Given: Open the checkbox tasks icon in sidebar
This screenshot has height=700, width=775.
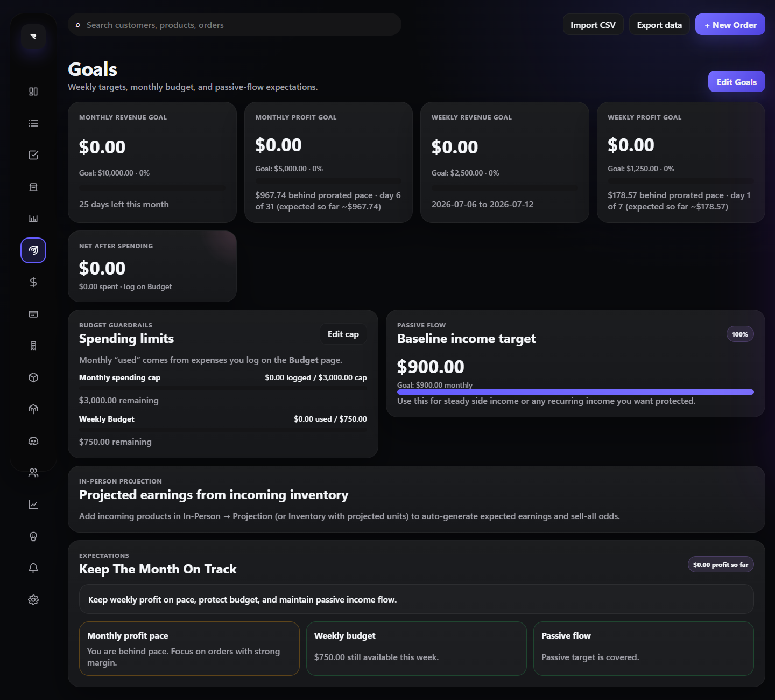Looking at the screenshot, I should (33, 155).
